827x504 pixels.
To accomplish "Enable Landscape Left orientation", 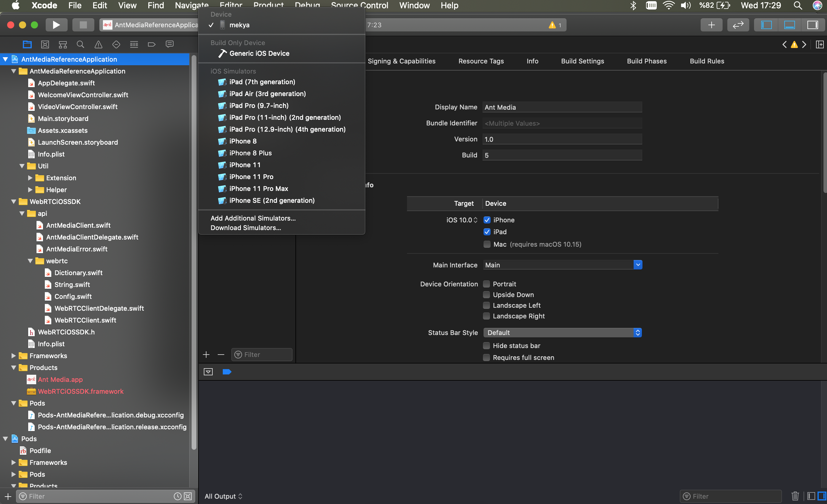I will 486,305.
